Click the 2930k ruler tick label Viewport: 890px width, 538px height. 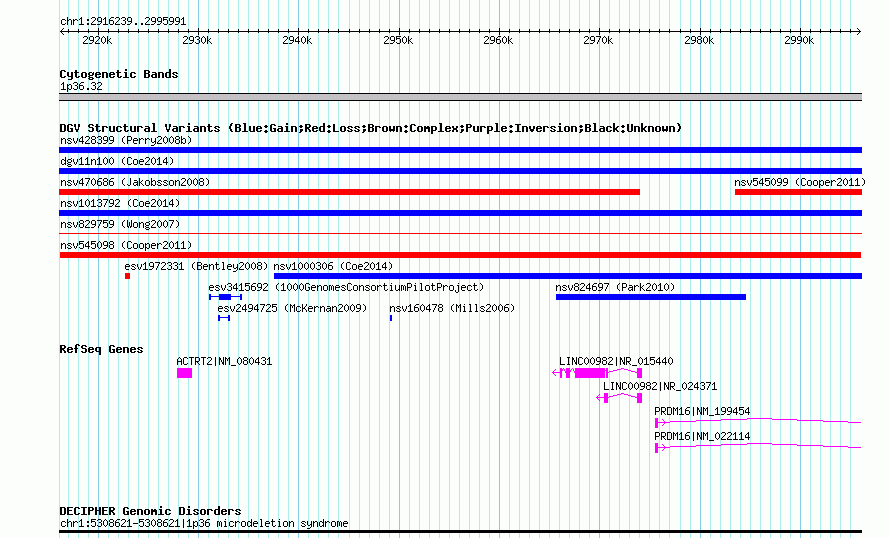click(197, 40)
